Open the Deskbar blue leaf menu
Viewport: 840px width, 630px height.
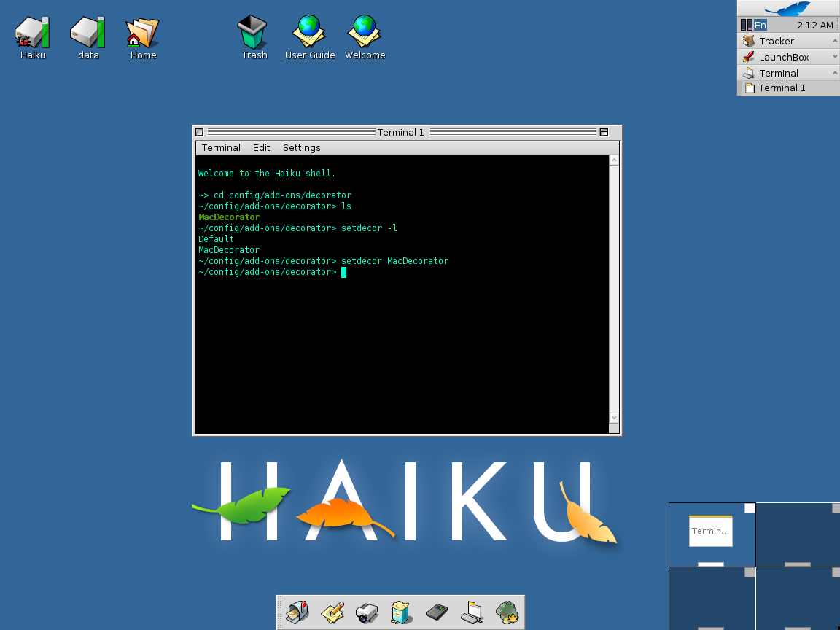(x=788, y=8)
